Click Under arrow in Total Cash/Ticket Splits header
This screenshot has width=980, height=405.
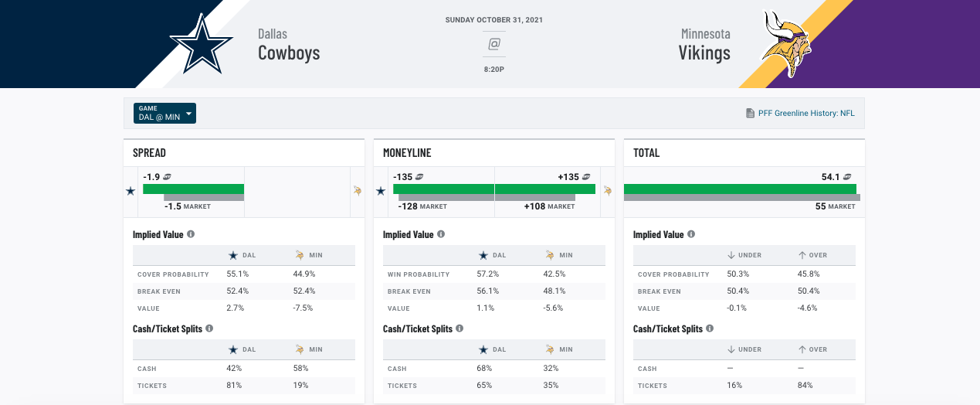coord(731,349)
